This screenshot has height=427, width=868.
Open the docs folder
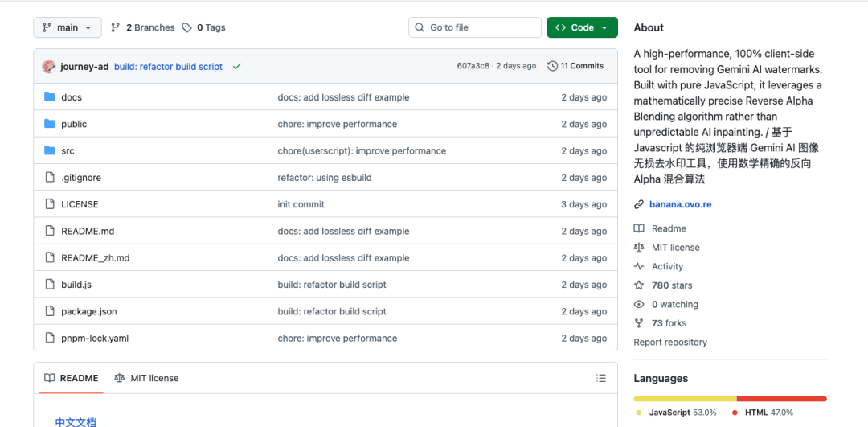(x=72, y=97)
